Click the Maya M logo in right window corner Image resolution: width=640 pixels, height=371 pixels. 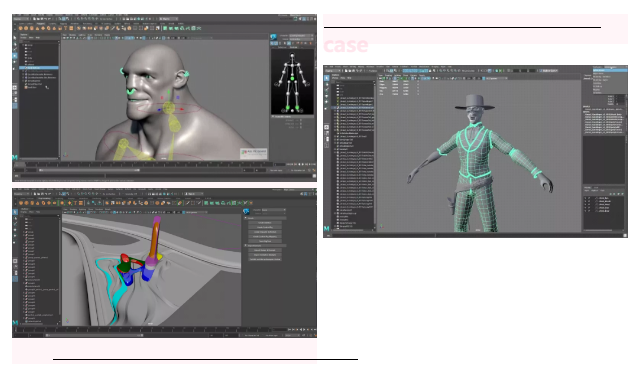click(x=327, y=229)
